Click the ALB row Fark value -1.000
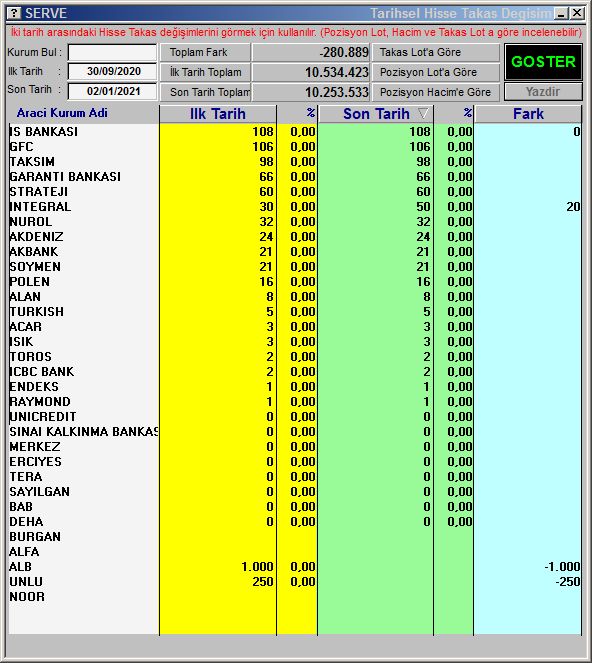This screenshot has height=663, width=592. coord(562,567)
